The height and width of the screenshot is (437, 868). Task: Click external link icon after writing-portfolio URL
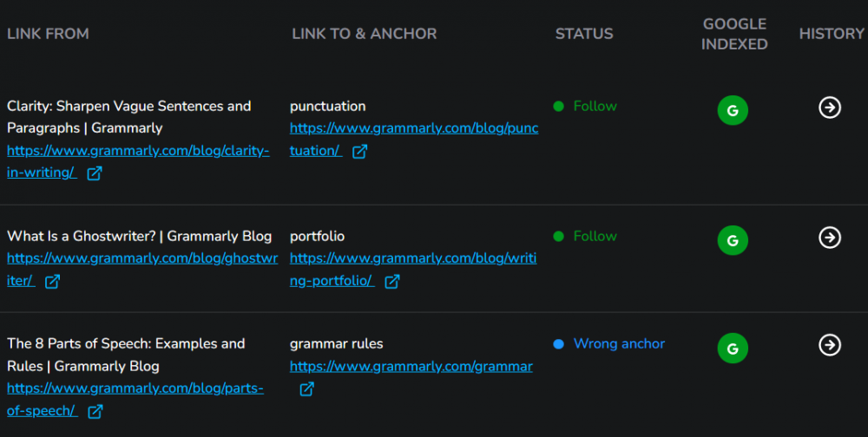pos(391,281)
